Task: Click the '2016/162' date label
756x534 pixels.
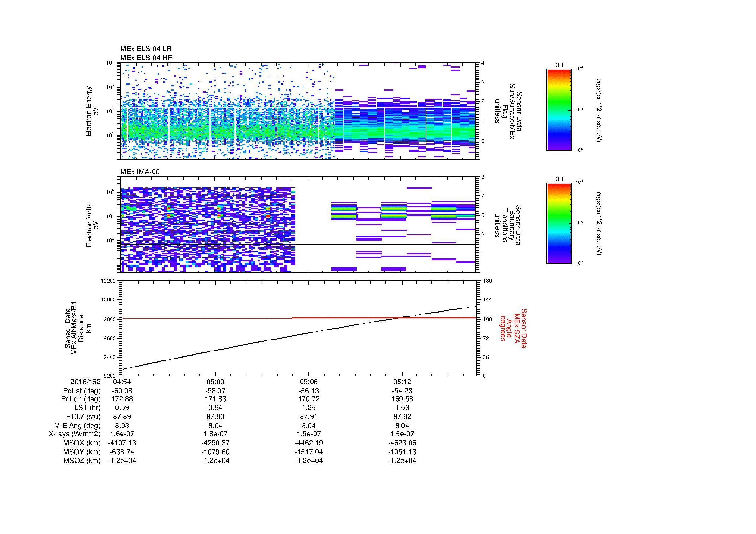Action: click(x=85, y=382)
